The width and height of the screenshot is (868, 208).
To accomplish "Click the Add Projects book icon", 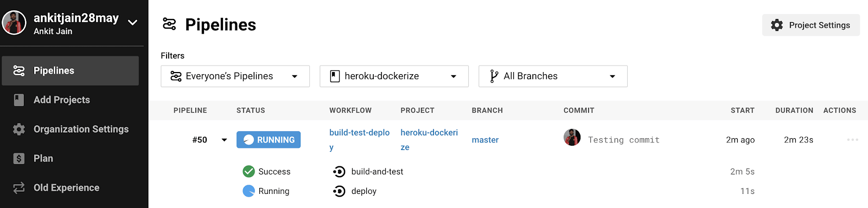I will point(19,100).
